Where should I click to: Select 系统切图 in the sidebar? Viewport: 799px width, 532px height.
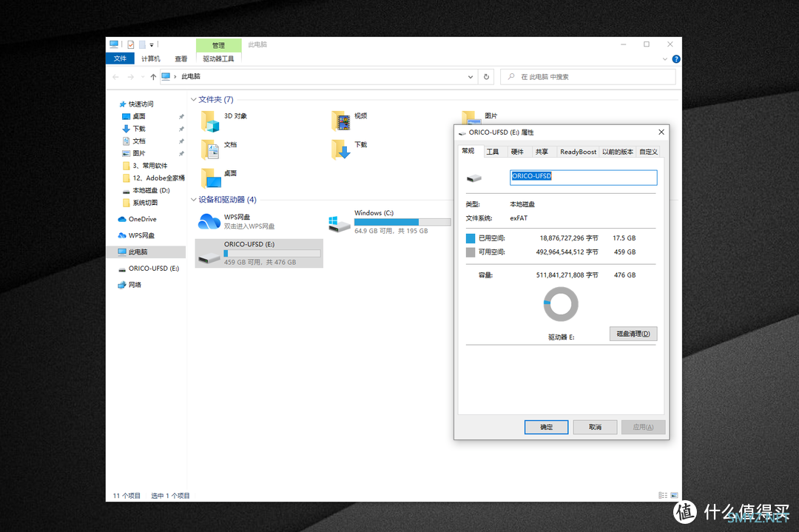(x=145, y=203)
